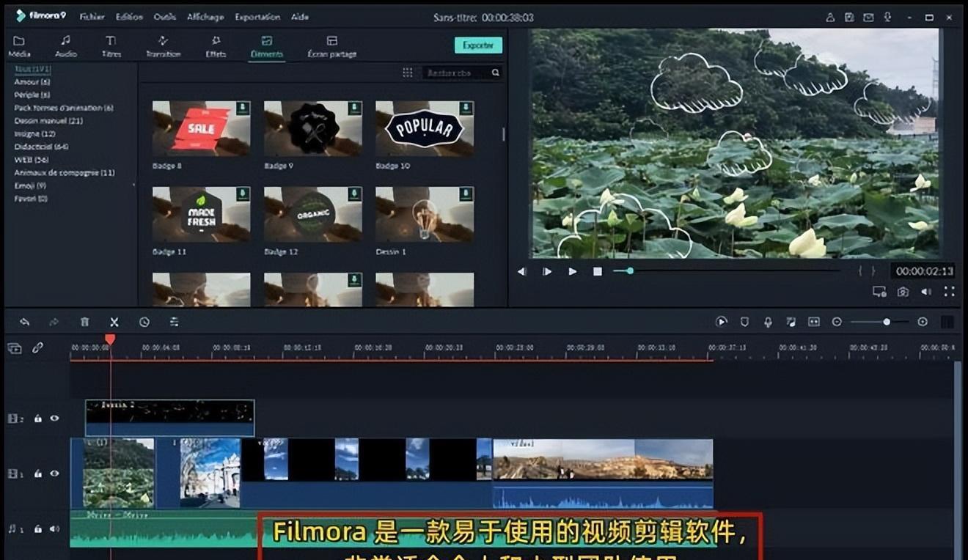The width and height of the screenshot is (968, 560).
Task: Add a new track using the add-track icon
Action: [x=15, y=348]
